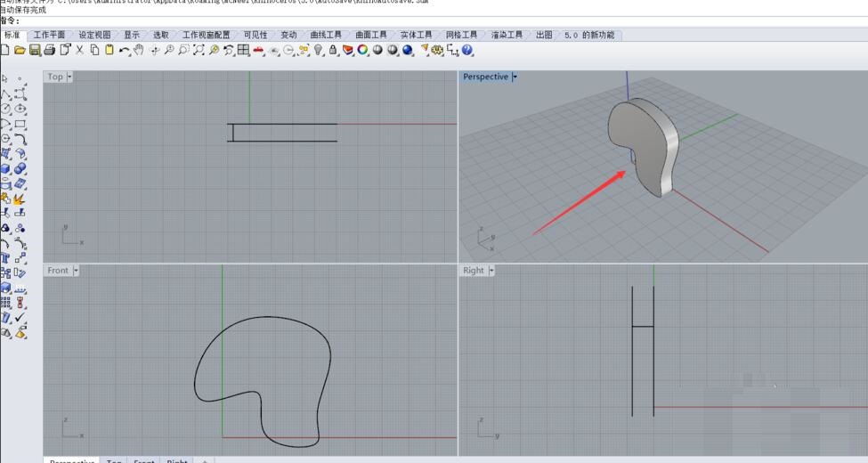Click the Open file folder icon

click(x=20, y=51)
